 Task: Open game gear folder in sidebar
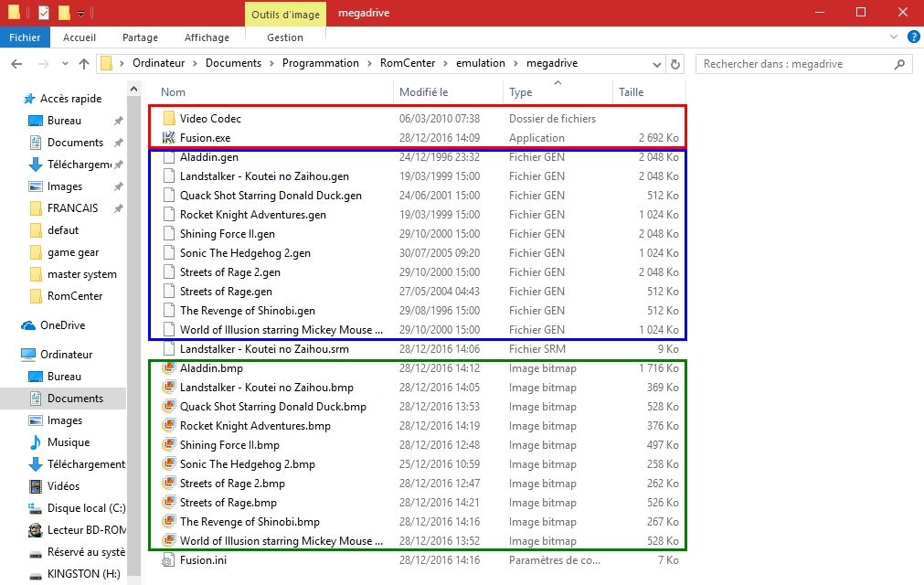(73, 252)
